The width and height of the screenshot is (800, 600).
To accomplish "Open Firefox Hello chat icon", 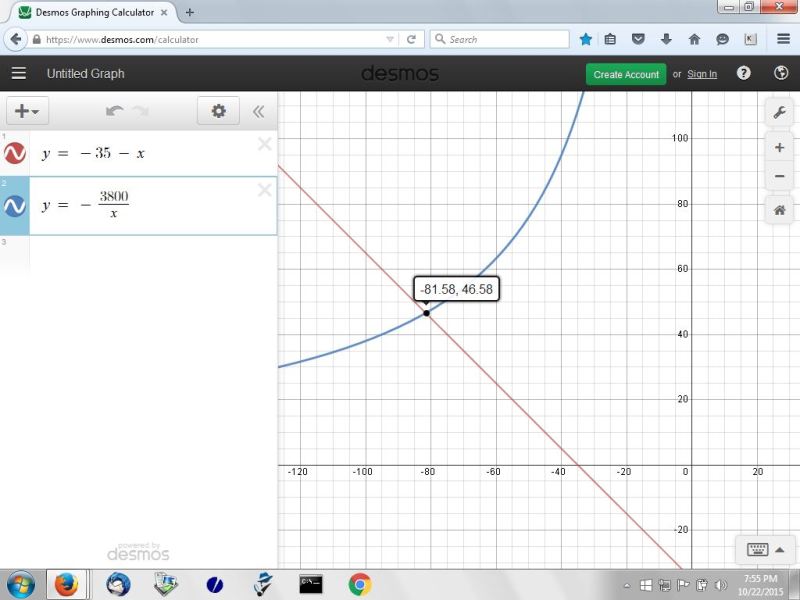I will (x=722, y=39).
